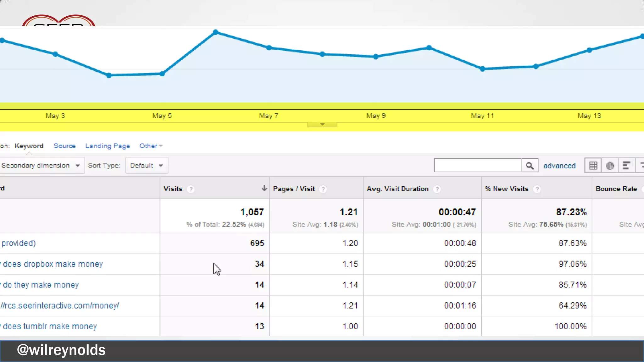Screen dimensions: 644x362
Task: Click the search magnifier button
Action: 530,166
